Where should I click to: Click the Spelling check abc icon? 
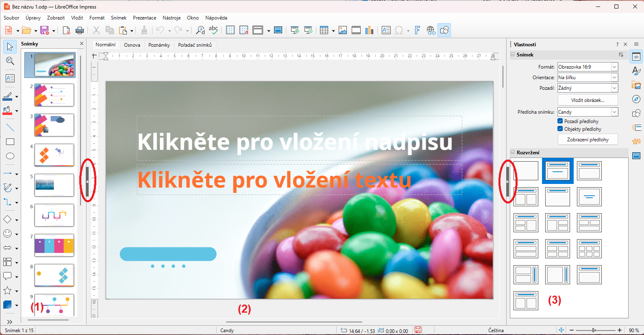pyautogui.click(x=213, y=30)
